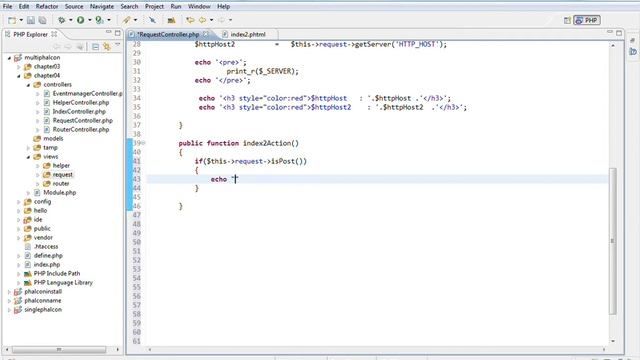This screenshot has width=640, height=360.
Task: Open the Run configurations dropdown arrow
Action: (x=89, y=20)
